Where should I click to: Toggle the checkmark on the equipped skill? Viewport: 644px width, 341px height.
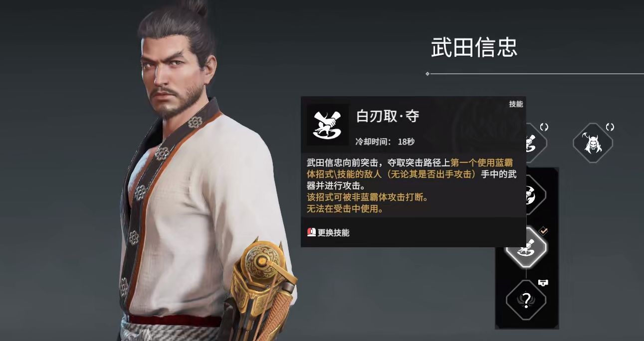coord(543,230)
